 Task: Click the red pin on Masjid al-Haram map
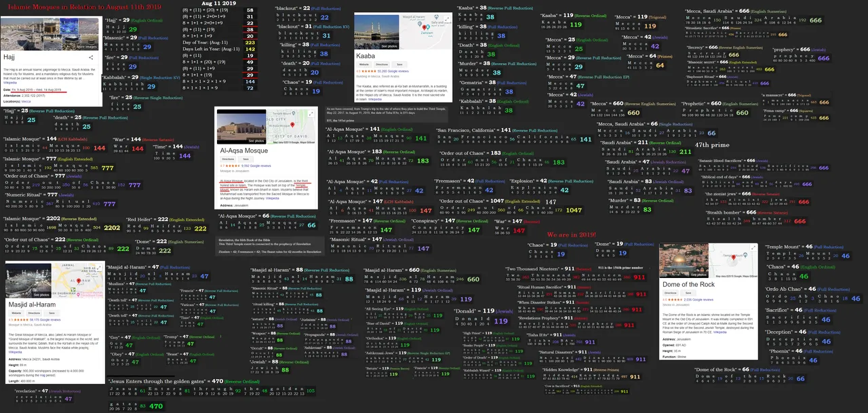[79, 281]
